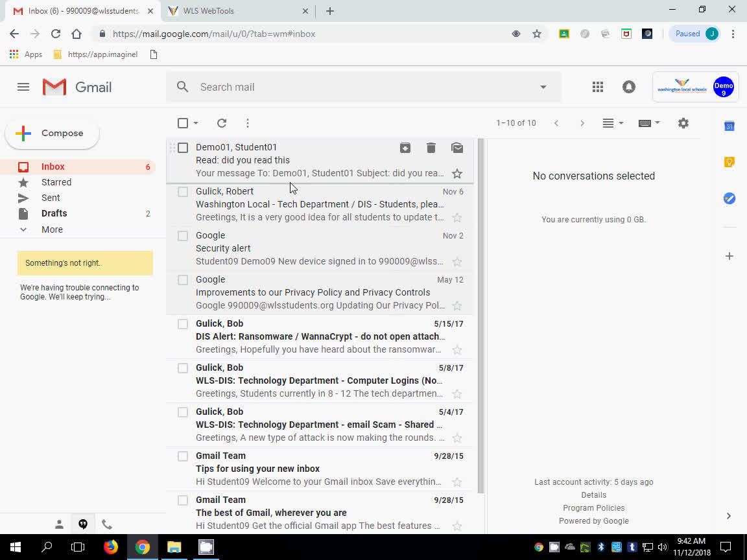Open Gmail settings gear
The image size is (747, 560).
click(x=683, y=122)
